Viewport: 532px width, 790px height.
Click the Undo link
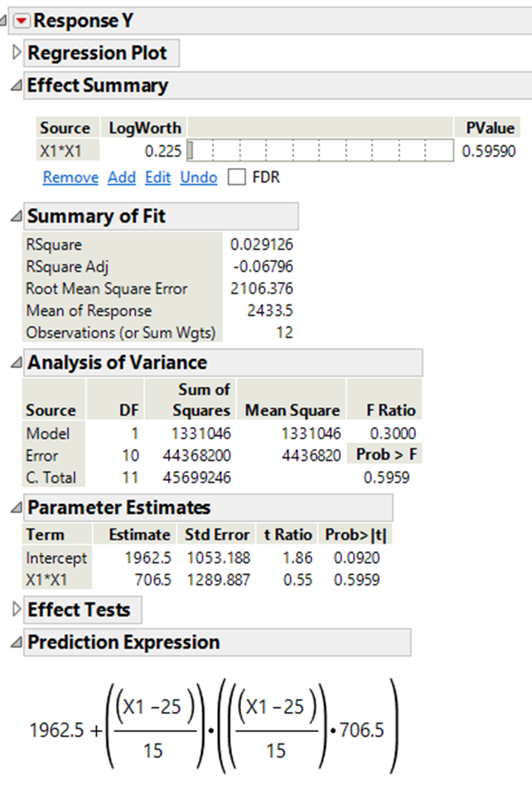click(x=198, y=177)
